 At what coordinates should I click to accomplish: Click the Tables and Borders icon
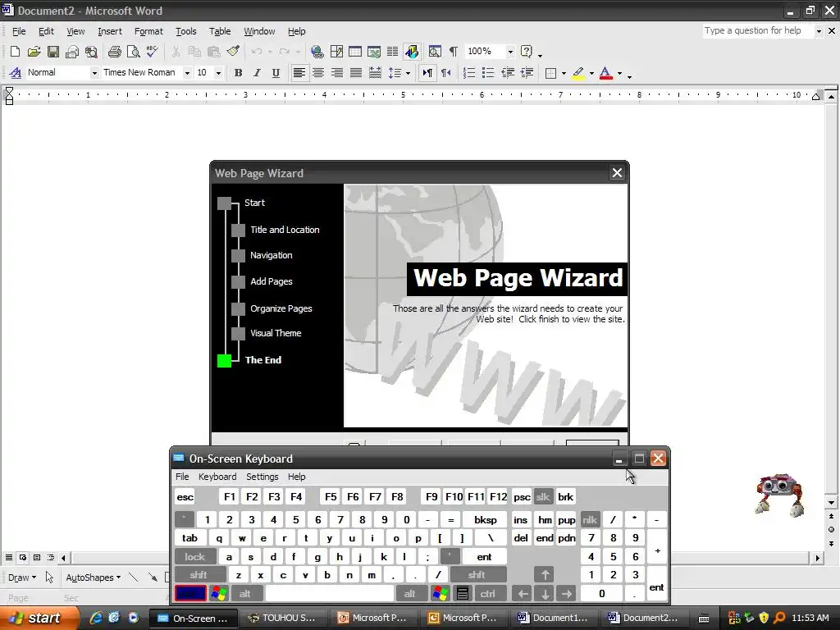click(336, 52)
